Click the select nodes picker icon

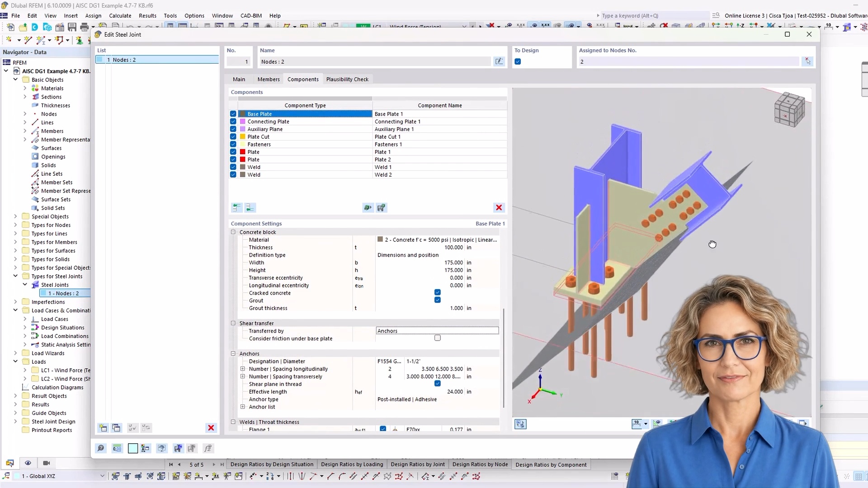click(x=807, y=61)
